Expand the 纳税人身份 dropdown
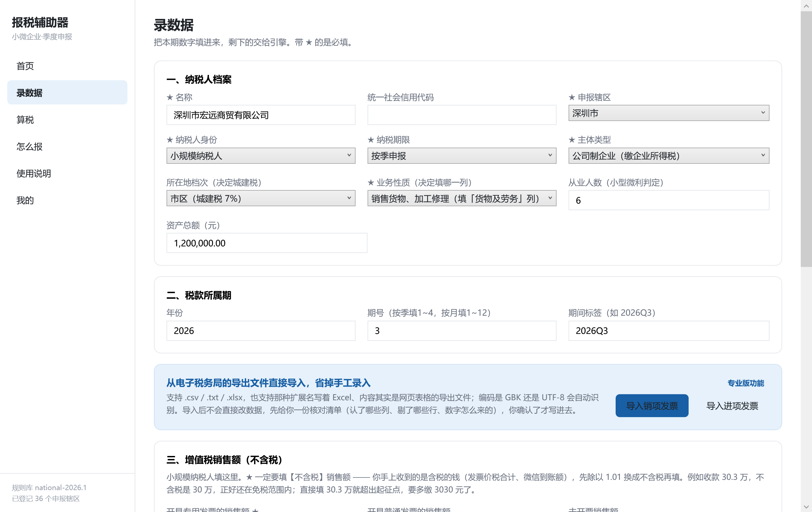The width and height of the screenshot is (812, 512). [261, 156]
